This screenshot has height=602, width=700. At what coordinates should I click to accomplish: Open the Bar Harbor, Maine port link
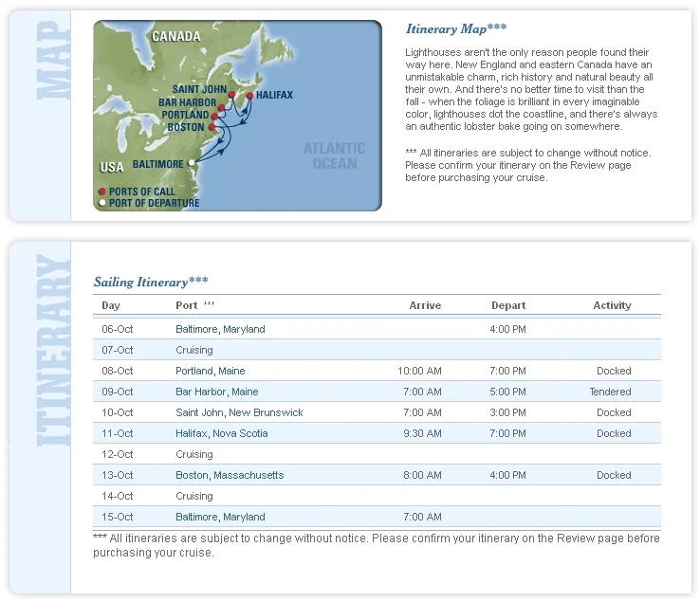216,392
